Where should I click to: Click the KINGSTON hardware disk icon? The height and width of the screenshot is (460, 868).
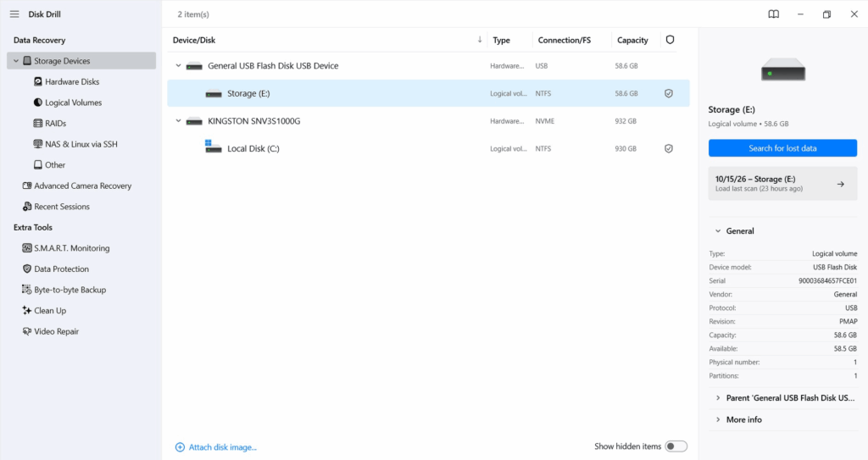194,121
